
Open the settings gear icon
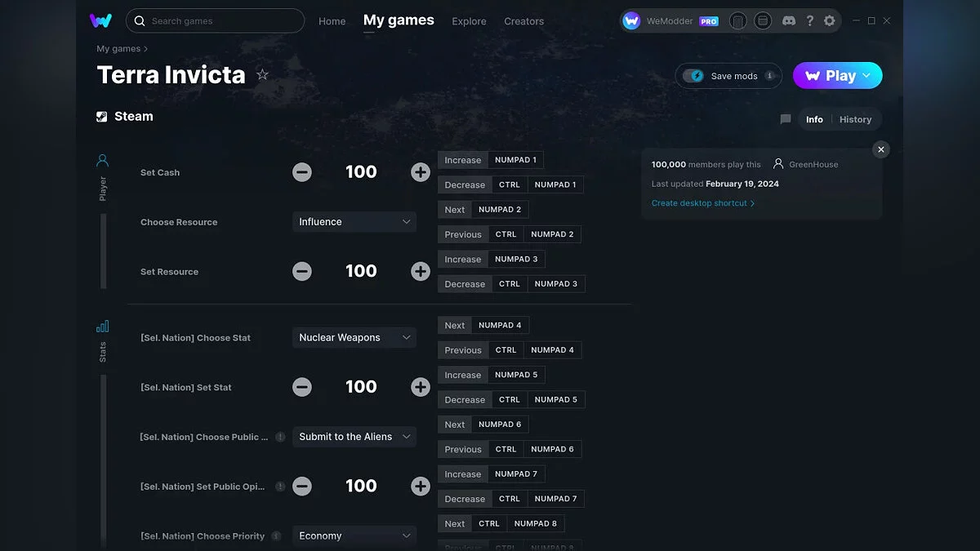(830, 21)
